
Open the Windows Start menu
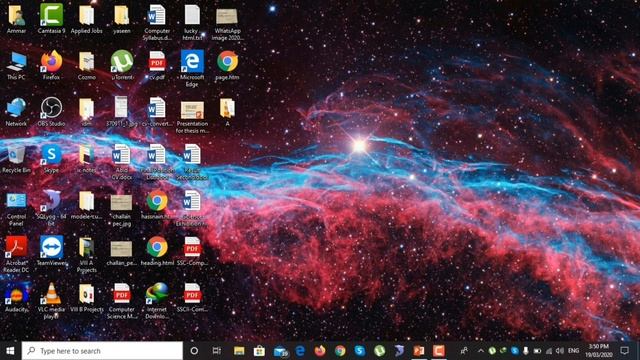(10, 351)
